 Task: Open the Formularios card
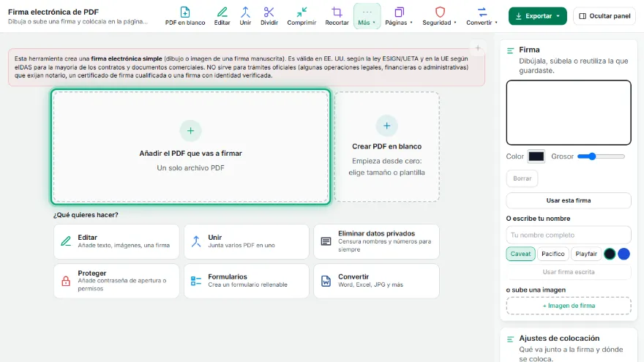click(x=247, y=281)
